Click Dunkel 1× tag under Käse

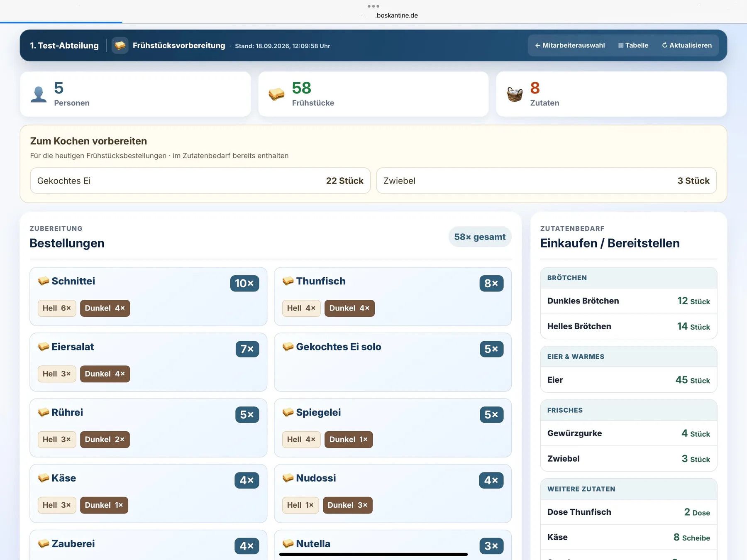pyautogui.click(x=104, y=505)
